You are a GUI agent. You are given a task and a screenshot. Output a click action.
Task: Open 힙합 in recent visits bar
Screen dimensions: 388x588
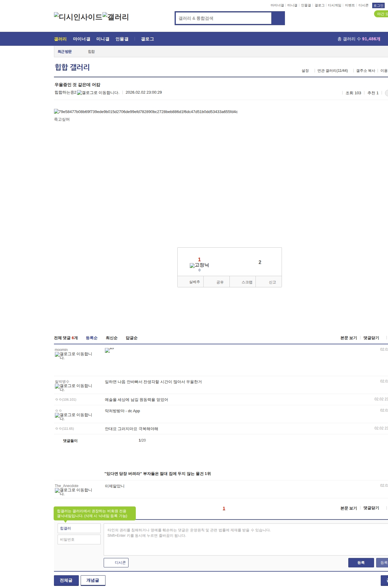pos(91,52)
